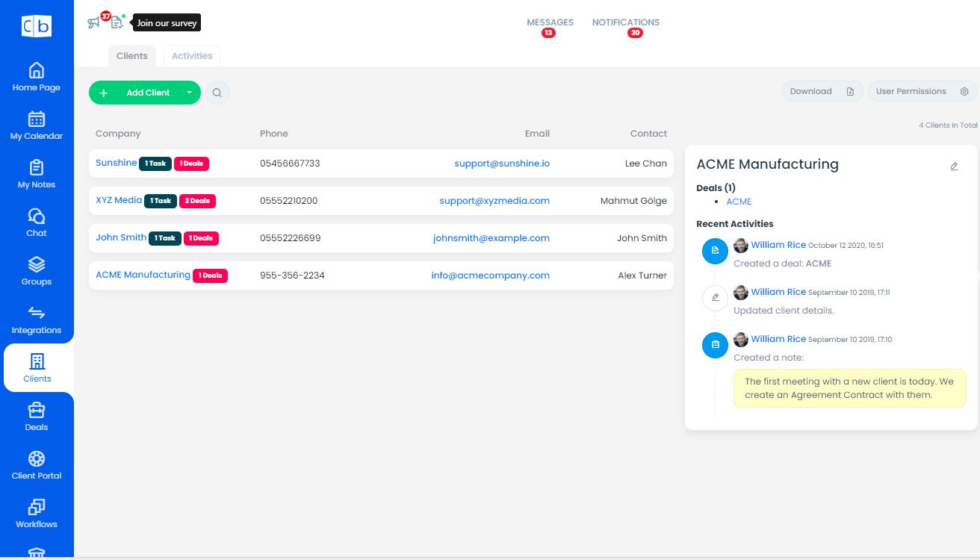Open the Messages menu

coord(550,22)
